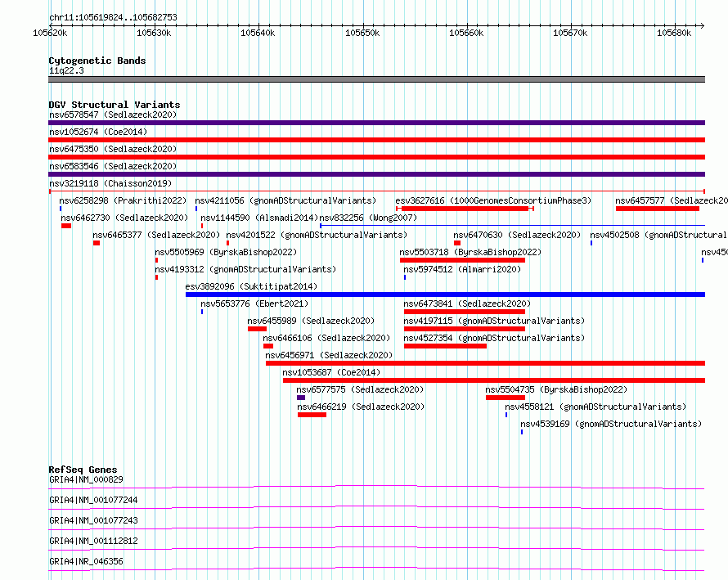This screenshot has height=580, width=728.
Task: Select GRIA4|NM_001077244 transcript label
Action: pyautogui.click(x=93, y=500)
